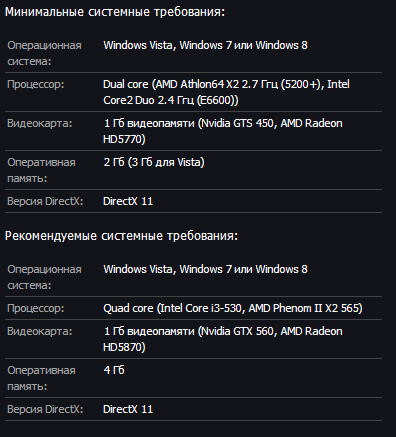Click the "Nvidia GTX 560" video card text

(238, 331)
